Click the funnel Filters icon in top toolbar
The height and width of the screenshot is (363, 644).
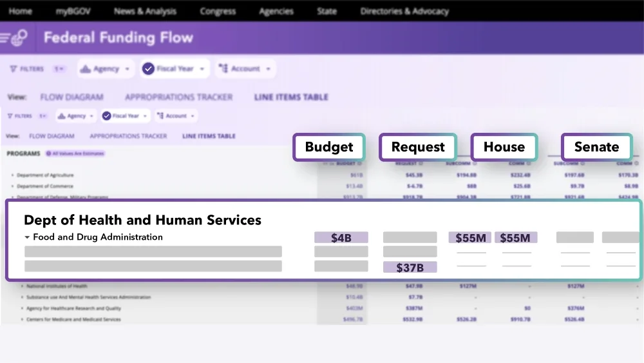click(x=13, y=68)
